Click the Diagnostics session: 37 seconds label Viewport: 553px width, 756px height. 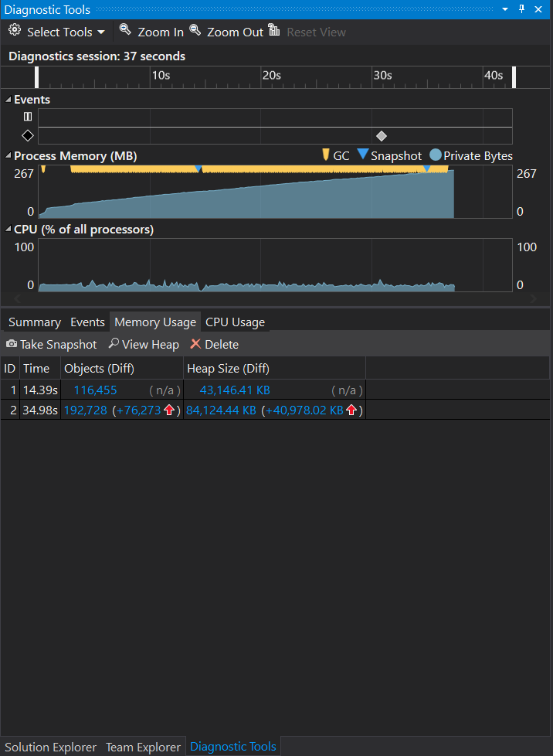[x=97, y=56]
